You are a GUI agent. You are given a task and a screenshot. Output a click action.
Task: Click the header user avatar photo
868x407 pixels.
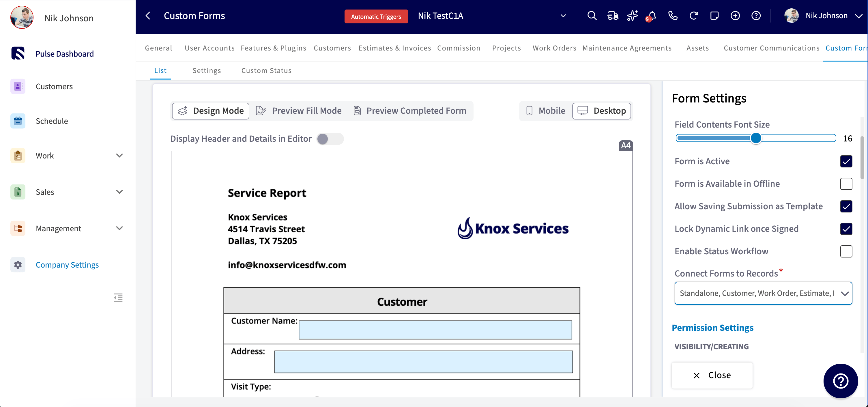tap(792, 16)
